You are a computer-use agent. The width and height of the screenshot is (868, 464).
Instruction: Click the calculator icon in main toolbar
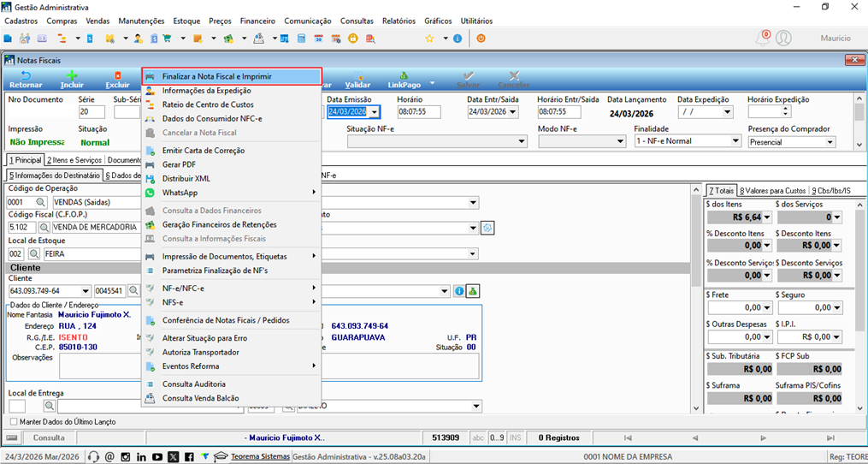(x=302, y=39)
